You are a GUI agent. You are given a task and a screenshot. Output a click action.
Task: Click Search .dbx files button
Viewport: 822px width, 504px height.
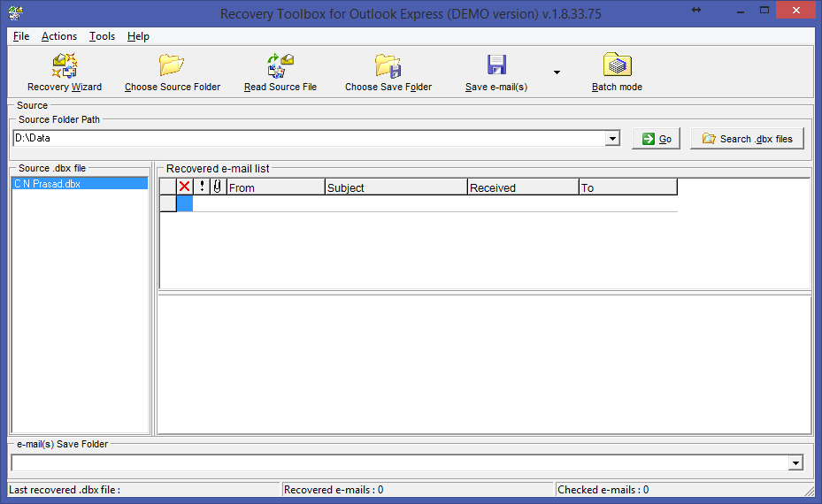tap(747, 139)
